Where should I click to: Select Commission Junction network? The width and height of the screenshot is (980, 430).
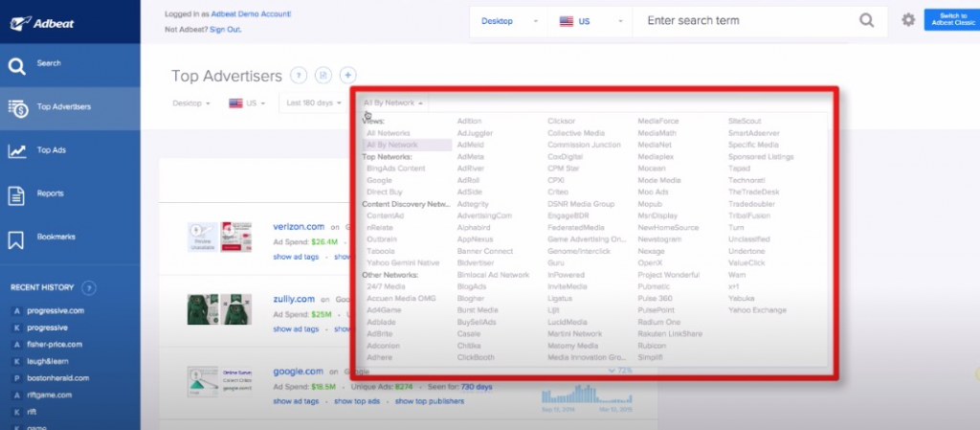(x=585, y=145)
